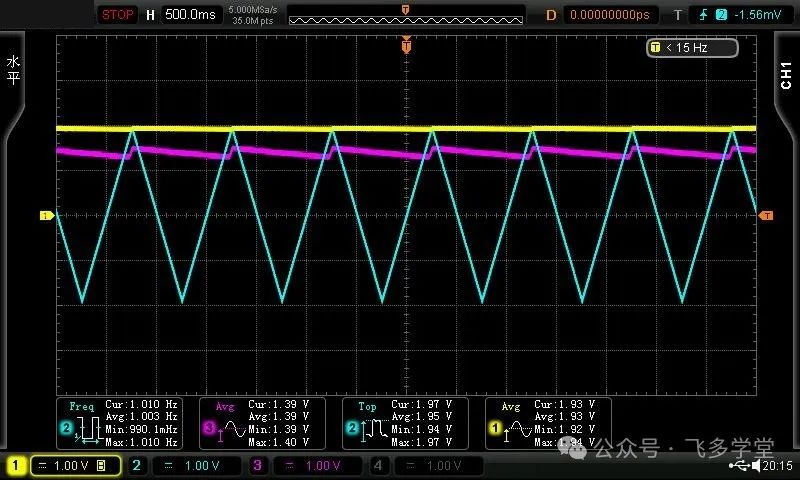
Task: Click the yellow channel 1 badge in Avg measurement
Action: (494, 427)
